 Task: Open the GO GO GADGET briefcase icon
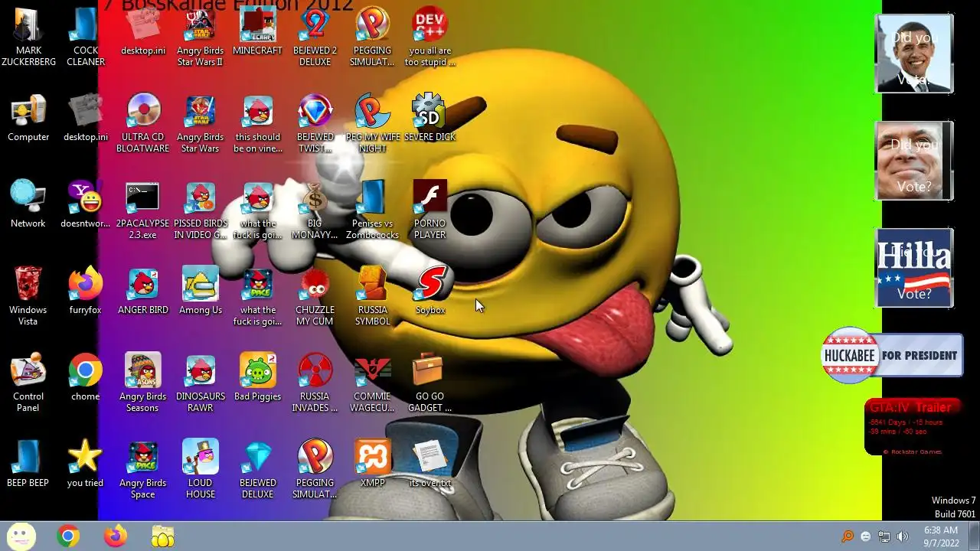click(x=430, y=383)
